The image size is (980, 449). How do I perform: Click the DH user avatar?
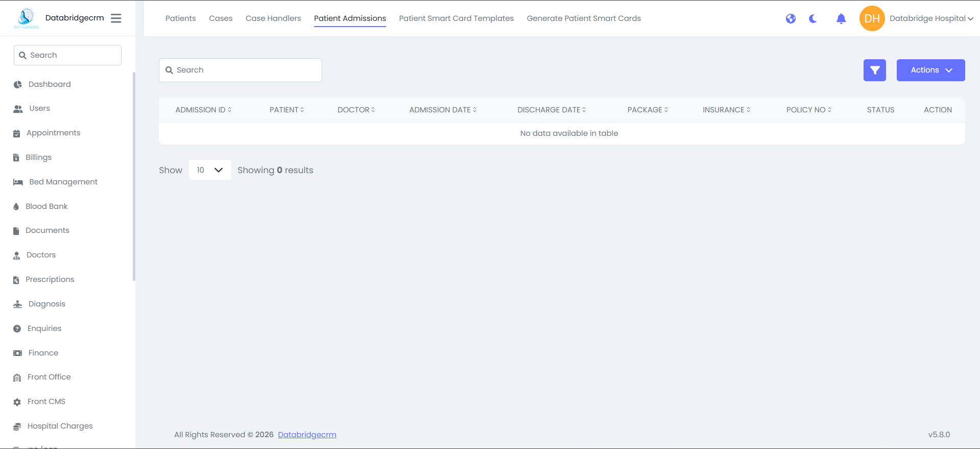click(x=872, y=18)
